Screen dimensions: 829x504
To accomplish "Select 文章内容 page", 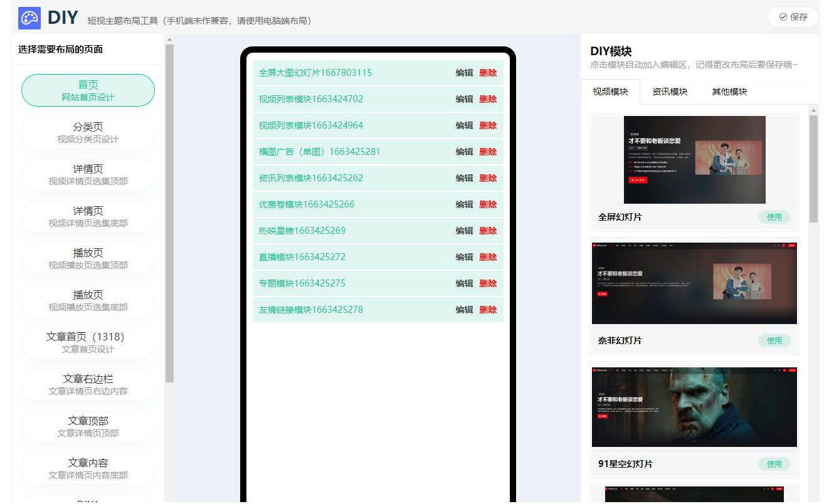I will tap(88, 468).
